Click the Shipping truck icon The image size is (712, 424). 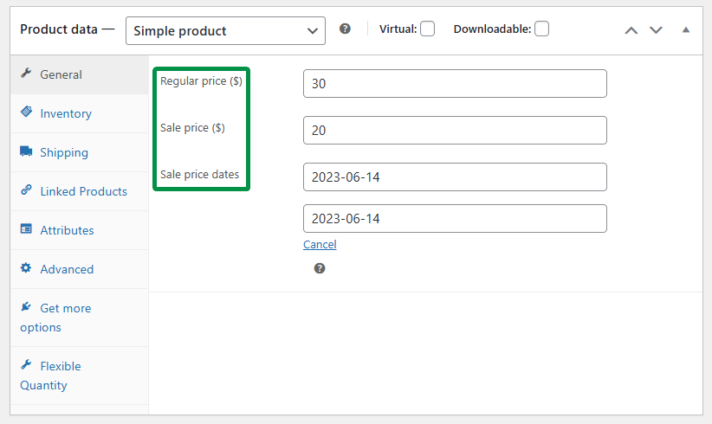click(x=26, y=151)
